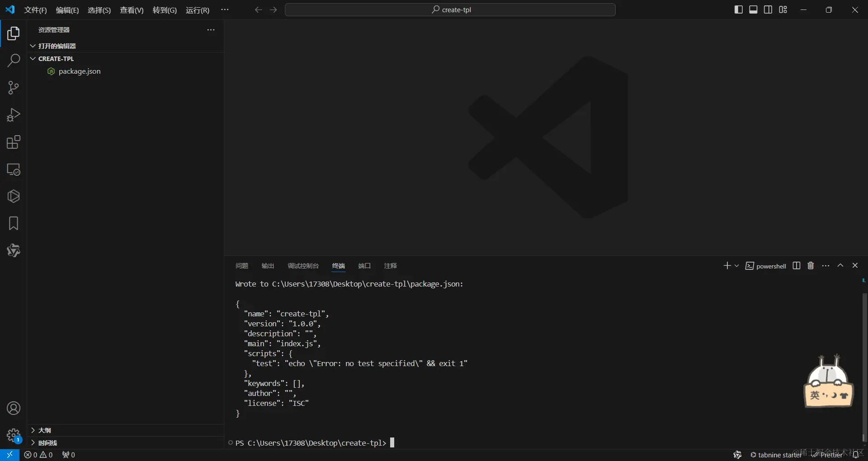Open the Accounts menu icon
Screen dimensions: 868x461
pyautogui.click(x=14, y=408)
